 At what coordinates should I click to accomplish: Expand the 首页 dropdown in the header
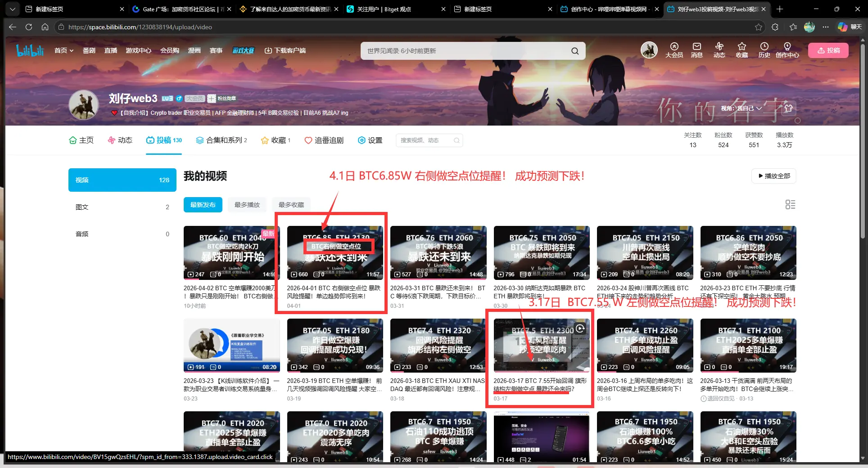coord(64,50)
